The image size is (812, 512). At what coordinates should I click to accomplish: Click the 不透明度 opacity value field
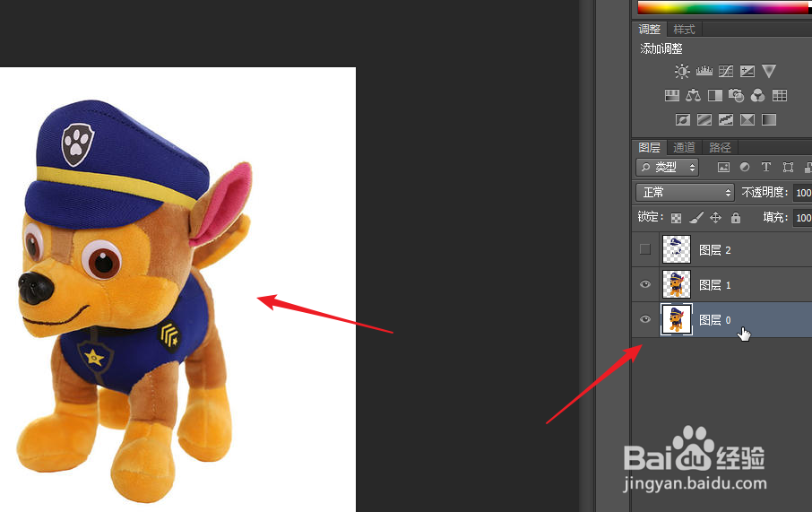803,192
